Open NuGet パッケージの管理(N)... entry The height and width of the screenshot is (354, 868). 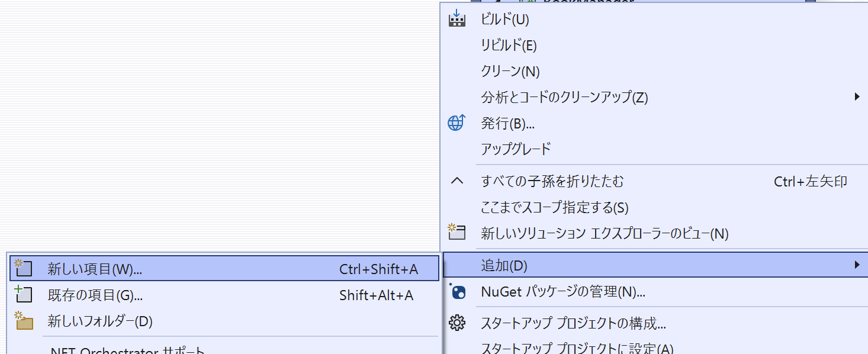click(x=655, y=292)
